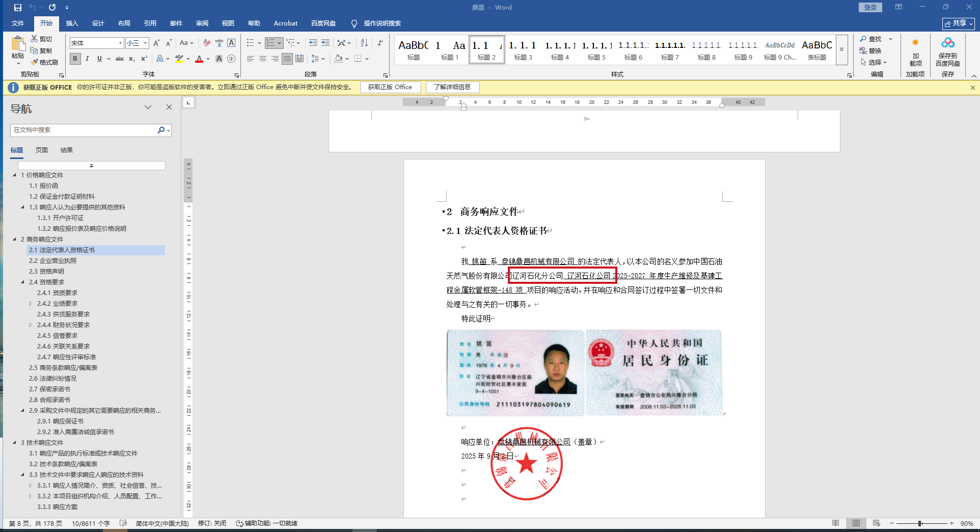980x532 pixels.
Task: Click the Save icon in title bar
Action: point(18,8)
